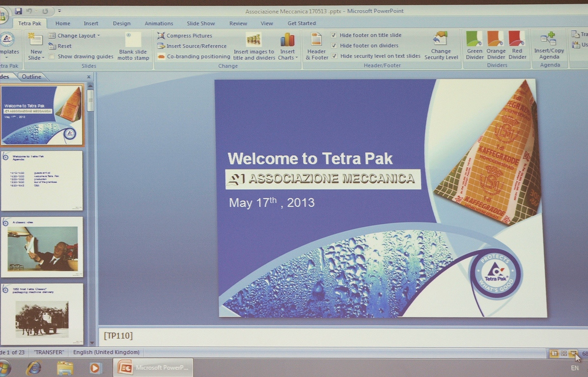This screenshot has width=588, height=377.
Task: Click the New Slide icon
Action: [x=36, y=39]
